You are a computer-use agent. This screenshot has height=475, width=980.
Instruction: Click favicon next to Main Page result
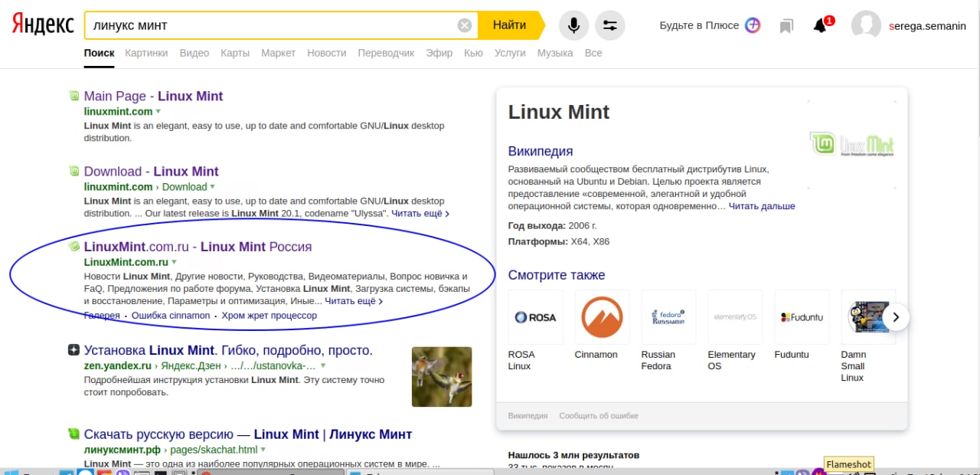74,97
